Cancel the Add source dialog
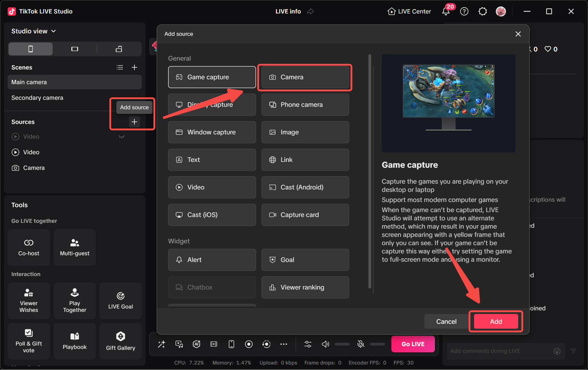Viewport: 588px width, 370px height. tap(446, 321)
